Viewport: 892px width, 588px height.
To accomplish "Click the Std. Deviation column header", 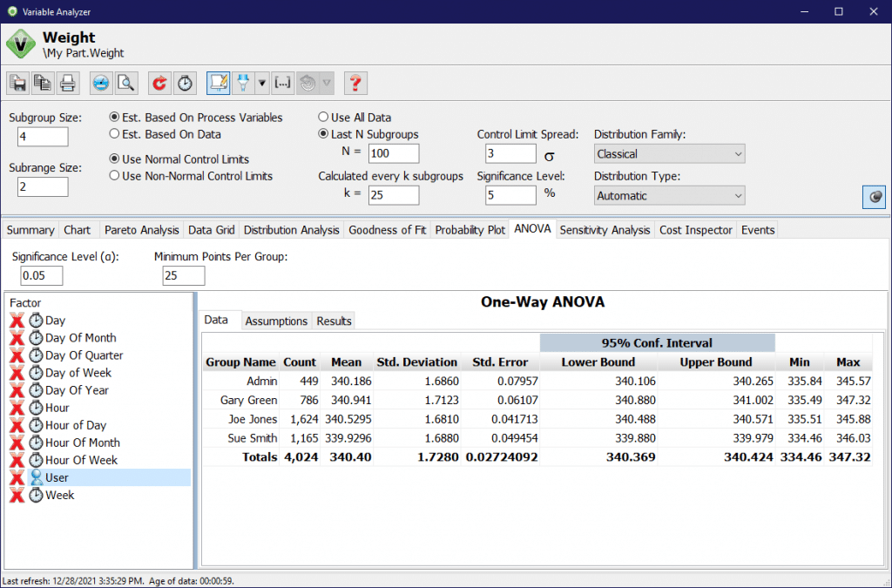I will click(x=416, y=362).
